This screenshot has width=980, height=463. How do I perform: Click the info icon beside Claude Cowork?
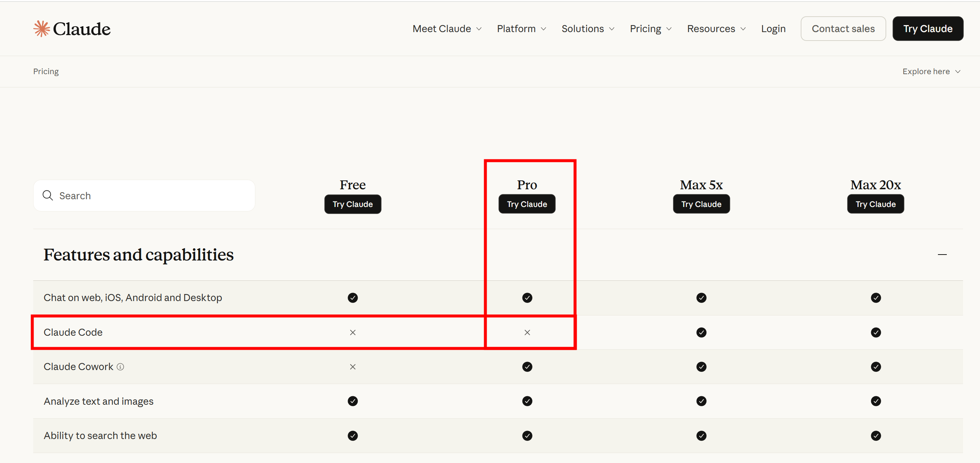coord(120,367)
